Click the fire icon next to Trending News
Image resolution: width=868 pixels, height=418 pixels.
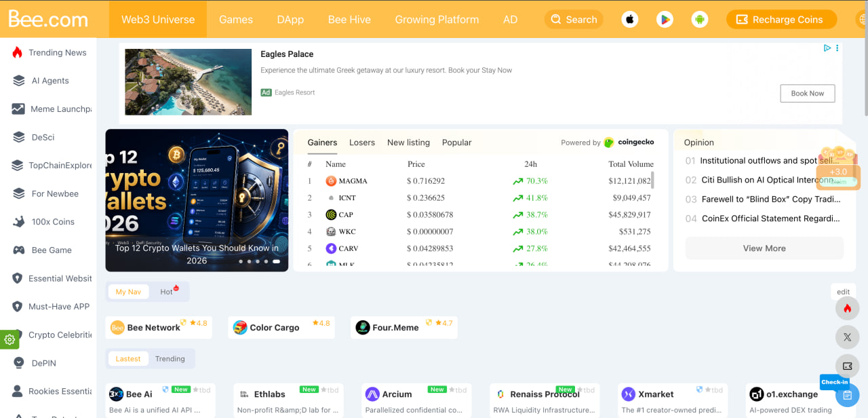[x=17, y=52]
